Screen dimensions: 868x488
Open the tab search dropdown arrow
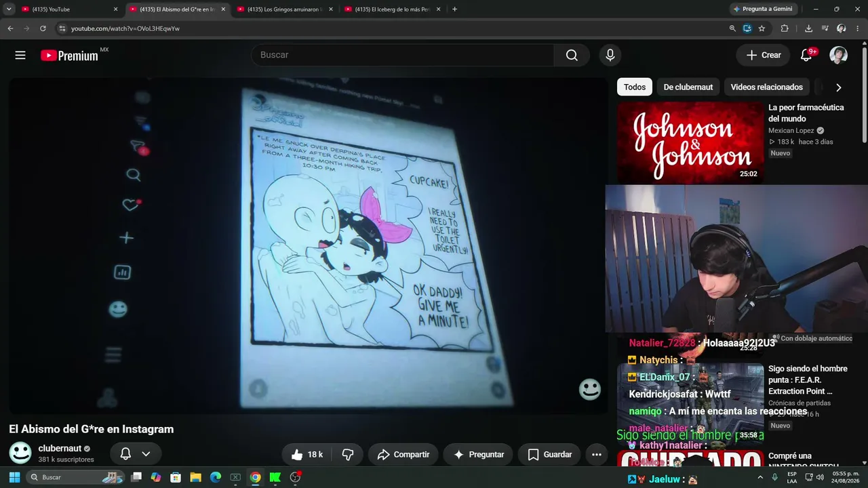pyautogui.click(x=9, y=9)
